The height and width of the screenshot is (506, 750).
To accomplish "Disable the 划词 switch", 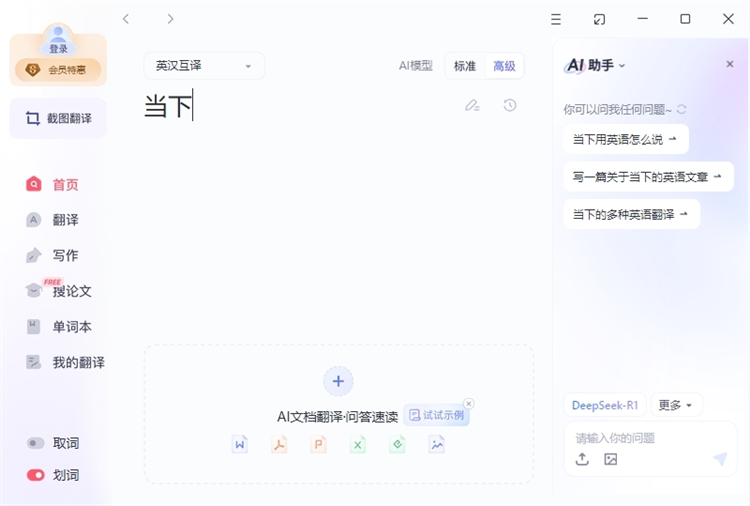I will (35, 475).
